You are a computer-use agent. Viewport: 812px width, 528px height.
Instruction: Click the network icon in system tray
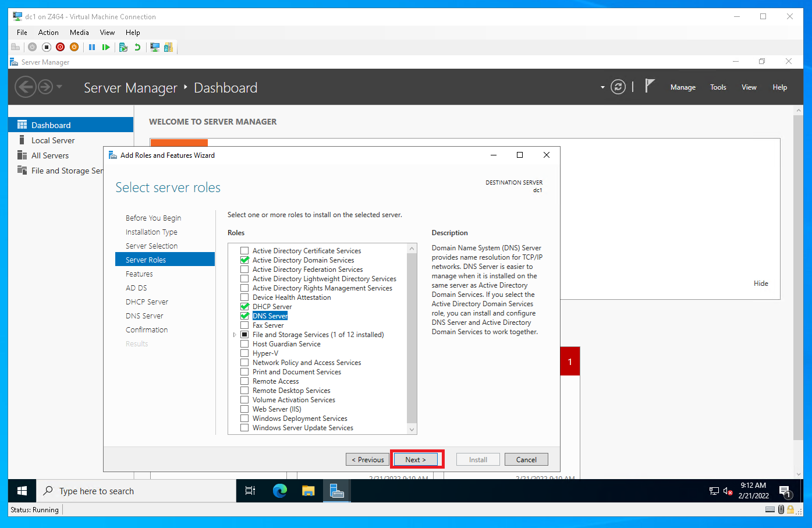pos(714,491)
